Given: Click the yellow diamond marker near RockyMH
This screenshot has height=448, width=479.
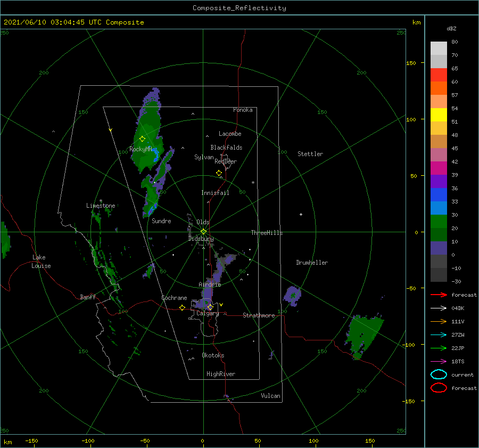Looking at the screenshot, I should tap(142, 139).
